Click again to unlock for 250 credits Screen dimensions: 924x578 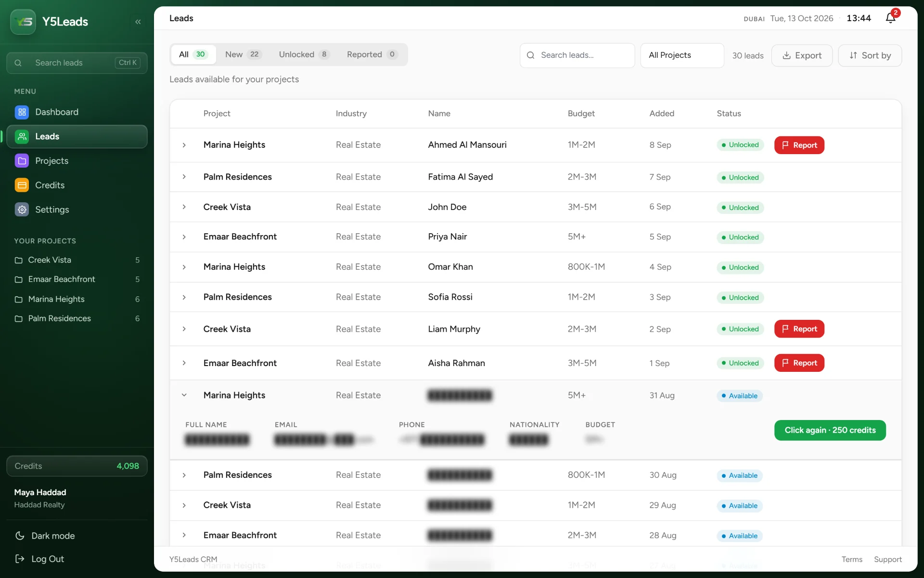830,430
